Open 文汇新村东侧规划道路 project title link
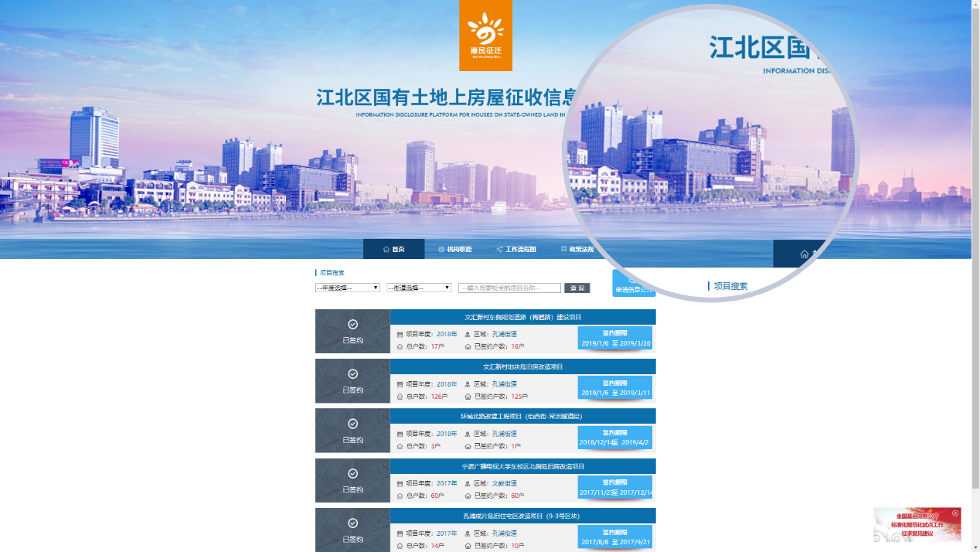This screenshot has height=552, width=980. click(522, 317)
